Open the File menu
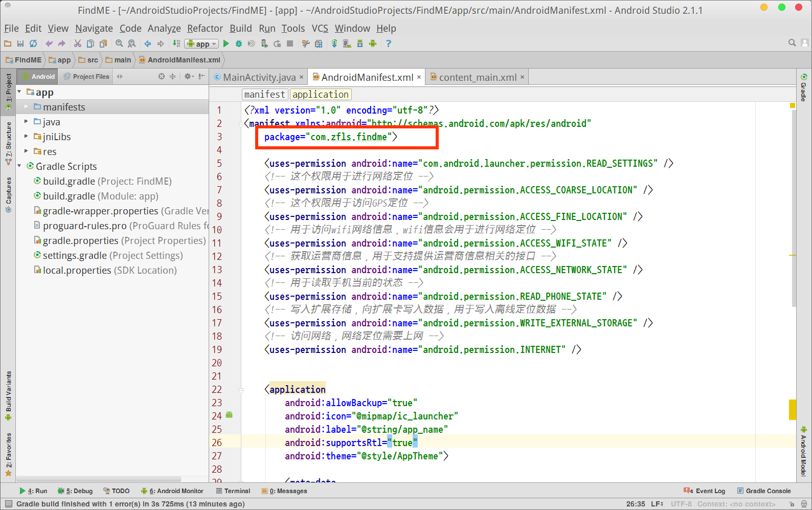Viewport: 812px width, 510px height. click(x=11, y=29)
